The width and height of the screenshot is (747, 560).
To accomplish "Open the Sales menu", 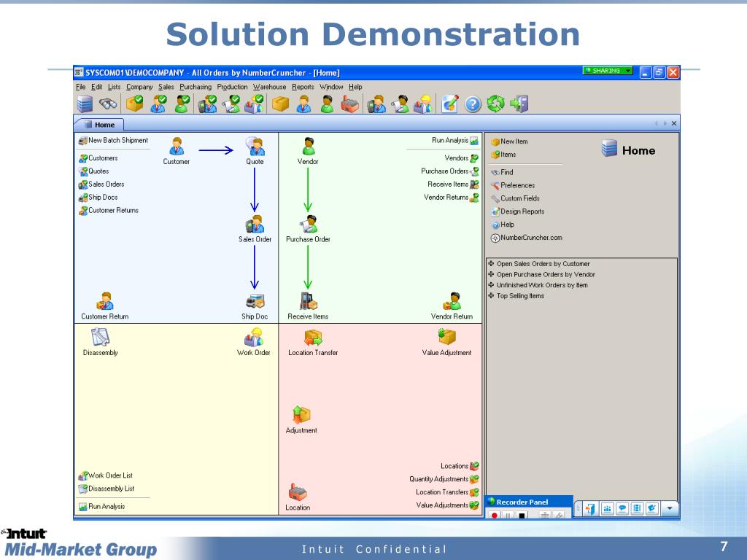I will point(166,87).
